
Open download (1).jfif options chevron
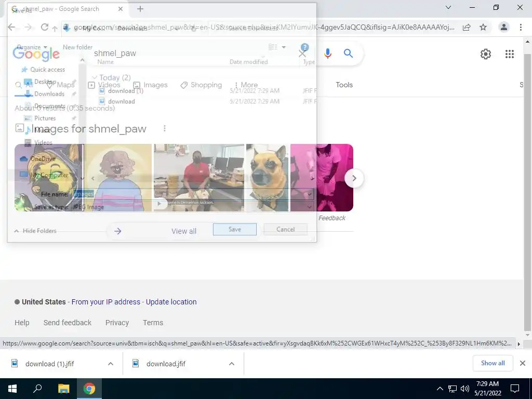[x=111, y=364]
